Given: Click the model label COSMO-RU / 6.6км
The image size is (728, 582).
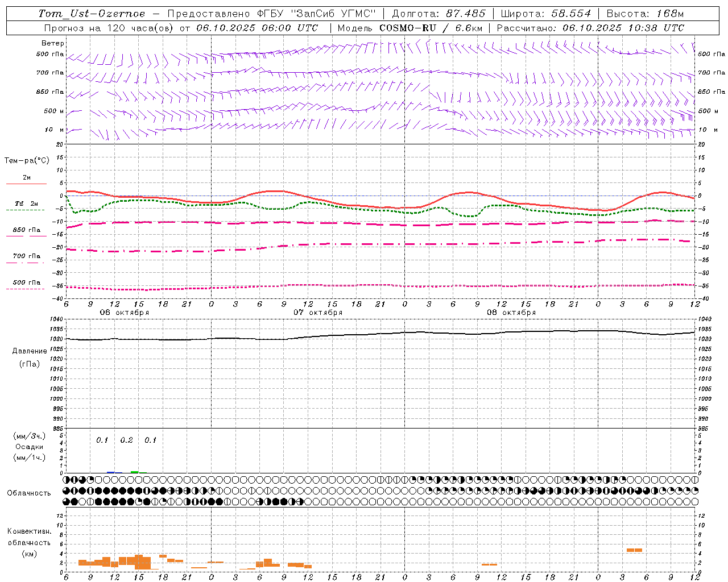Looking at the screenshot, I should [431, 28].
